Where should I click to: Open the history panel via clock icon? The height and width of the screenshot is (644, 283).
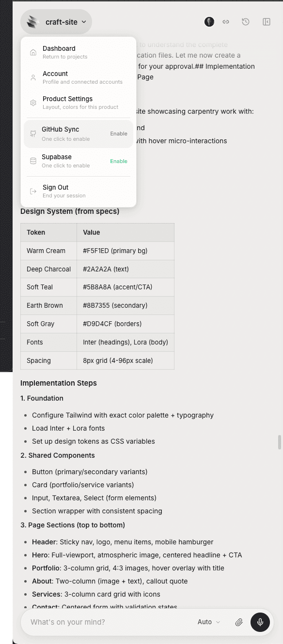tap(245, 22)
